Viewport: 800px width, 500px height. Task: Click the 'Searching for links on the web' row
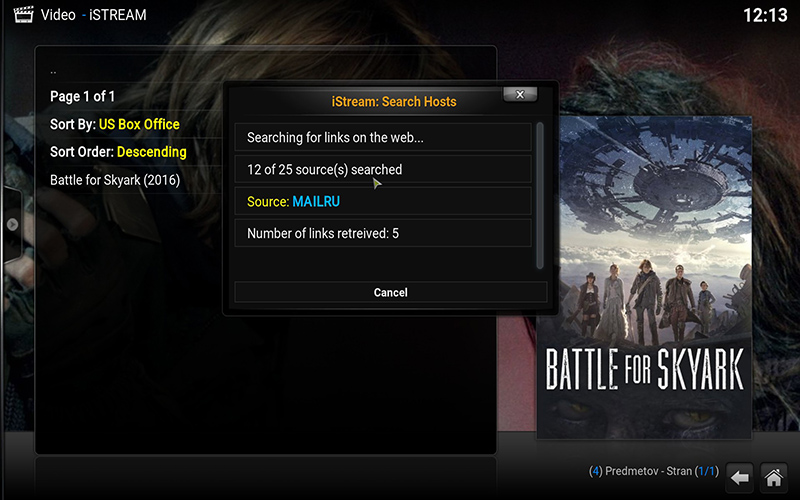383,137
